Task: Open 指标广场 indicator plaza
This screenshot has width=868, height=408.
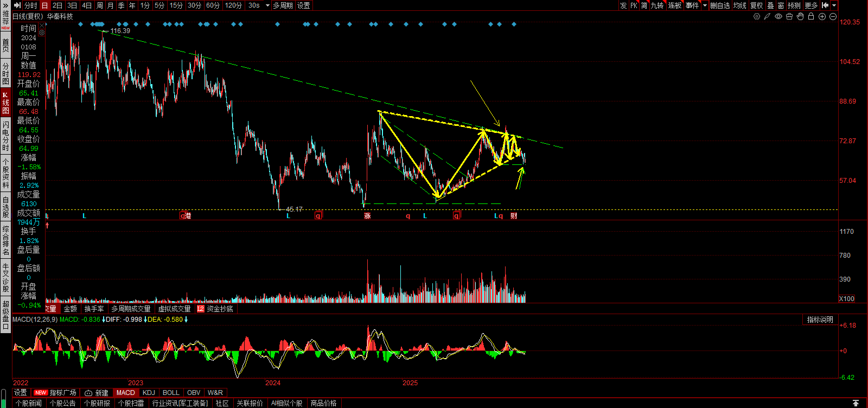Action: point(56,393)
